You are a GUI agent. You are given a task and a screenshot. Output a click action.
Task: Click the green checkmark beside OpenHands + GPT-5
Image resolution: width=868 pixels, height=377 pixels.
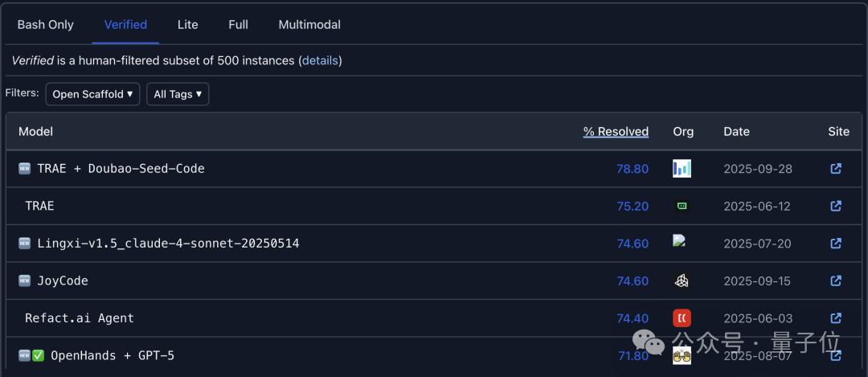point(38,355)
